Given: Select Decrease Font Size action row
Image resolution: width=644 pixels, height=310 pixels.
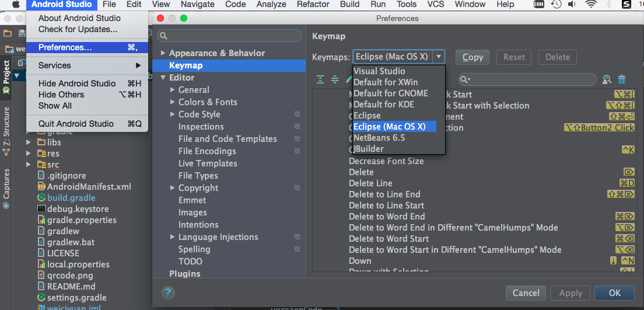Looking at the screenshot, I should pyautogui.click(x=474, y=161).
